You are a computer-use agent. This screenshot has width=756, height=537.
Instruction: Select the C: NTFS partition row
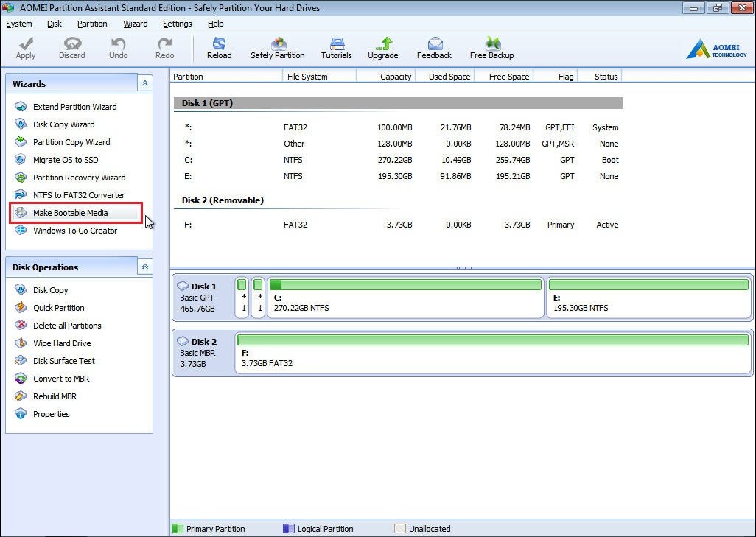coord(398,160)
